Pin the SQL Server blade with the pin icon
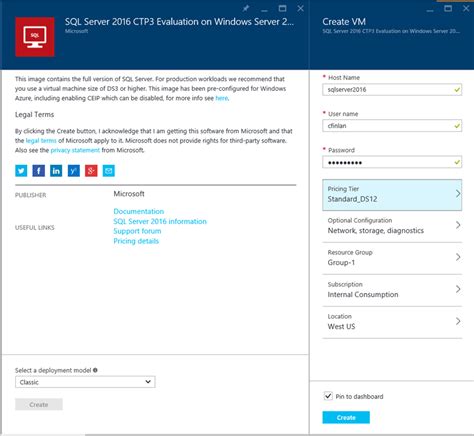The width and height of the screenshot is (474, 436). 246,8
